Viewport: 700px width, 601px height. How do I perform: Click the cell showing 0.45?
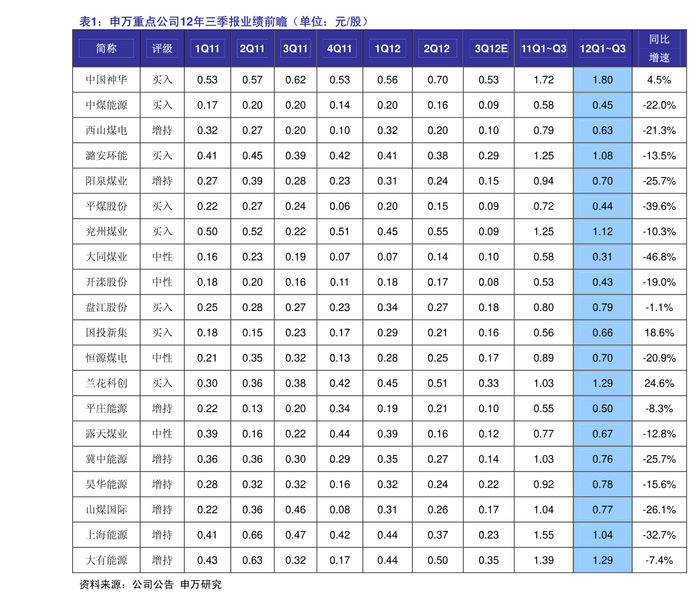click(x=602, y=105)
